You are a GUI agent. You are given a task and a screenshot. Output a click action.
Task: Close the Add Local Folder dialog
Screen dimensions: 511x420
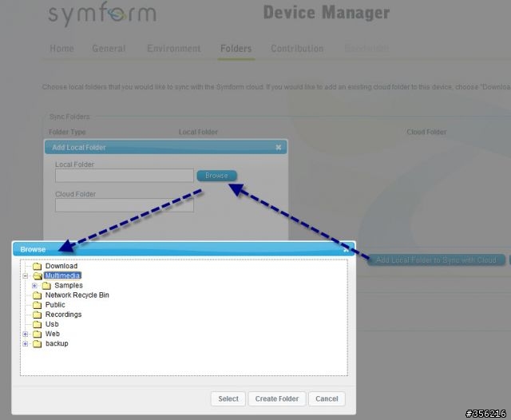click(x=279, y=147)
